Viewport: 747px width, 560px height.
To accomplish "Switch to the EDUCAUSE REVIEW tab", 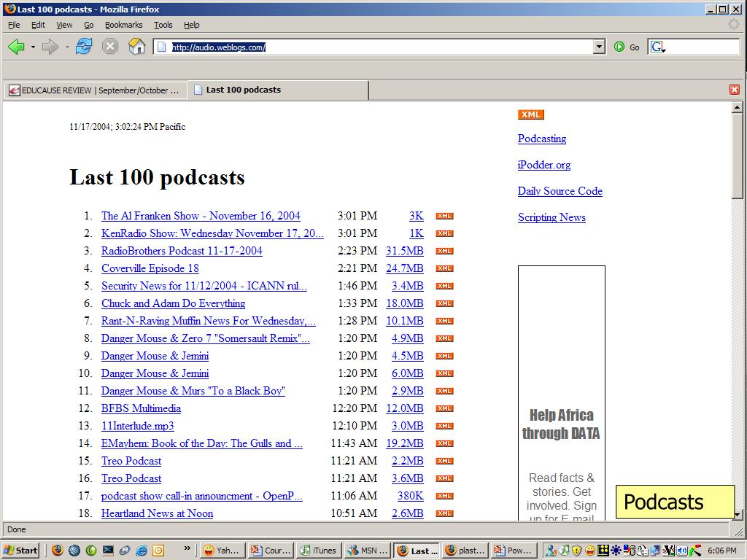I will click(95, 90).
